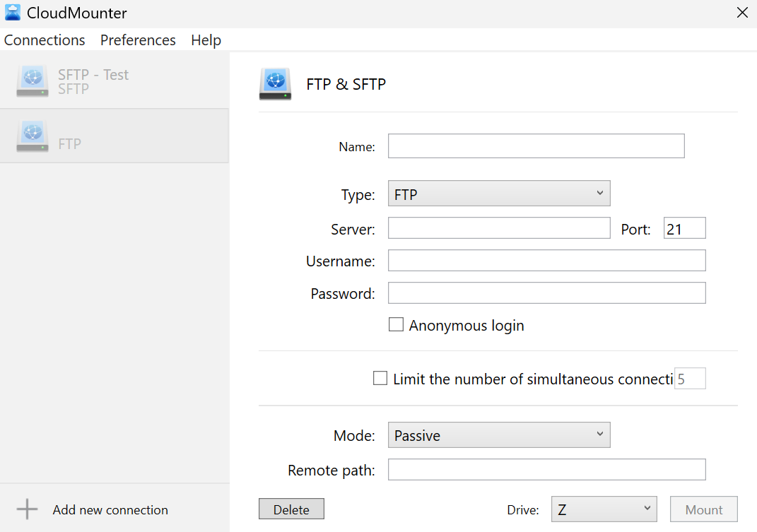Focus the Name input field

click(x=536, y=146)
